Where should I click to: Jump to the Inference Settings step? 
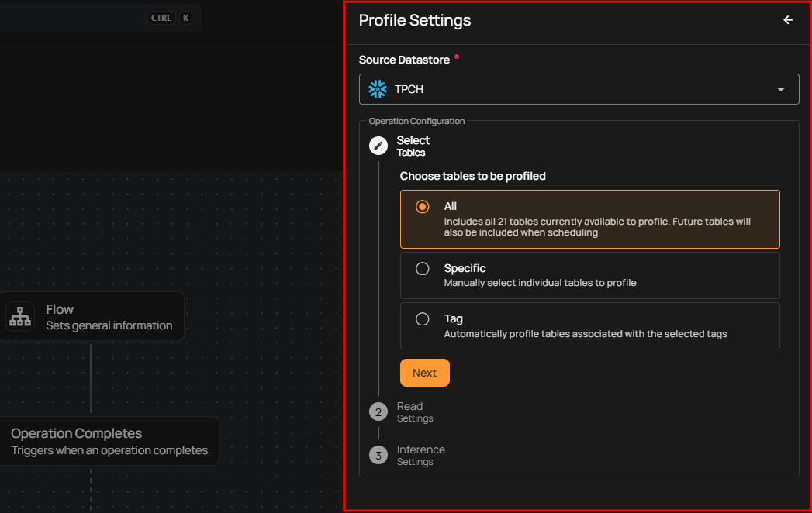[x=420, y=456]
